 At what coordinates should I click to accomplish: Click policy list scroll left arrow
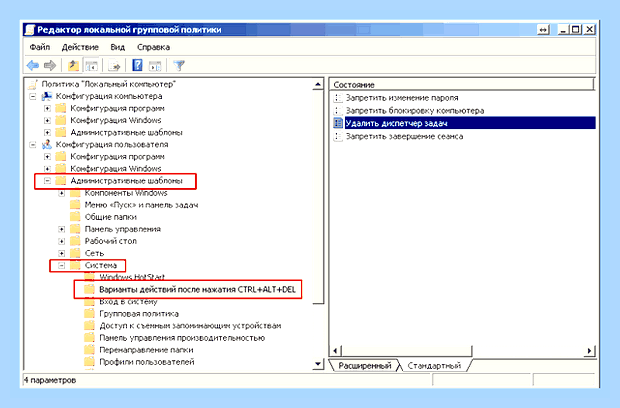(335, 351)
